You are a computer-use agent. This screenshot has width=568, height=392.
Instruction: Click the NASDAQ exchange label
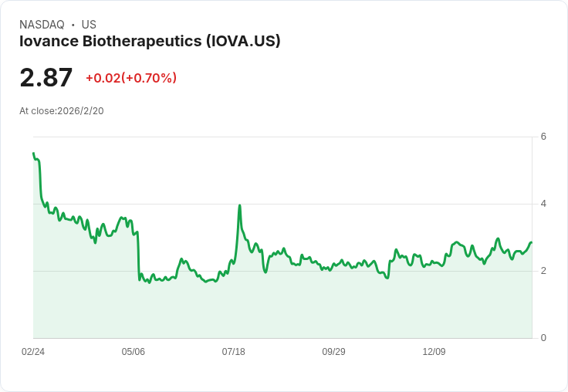point(42,25)
